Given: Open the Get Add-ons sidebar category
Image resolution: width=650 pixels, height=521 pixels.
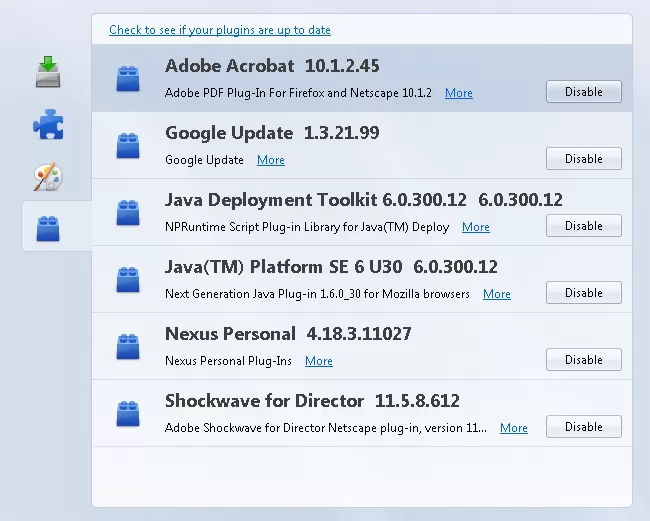Looking at the screenshot, I should pyautogui.click(x=48, y=72).
